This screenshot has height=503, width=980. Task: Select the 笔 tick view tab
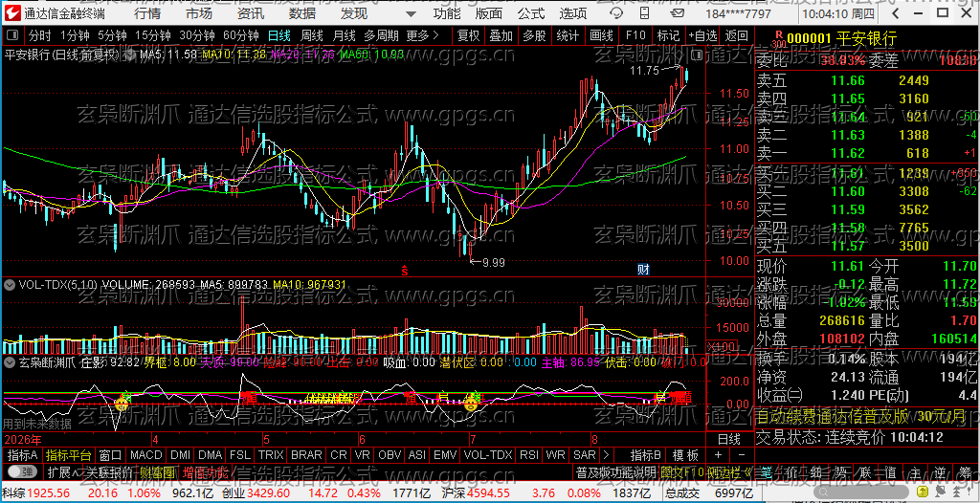(x=768, y=471)
